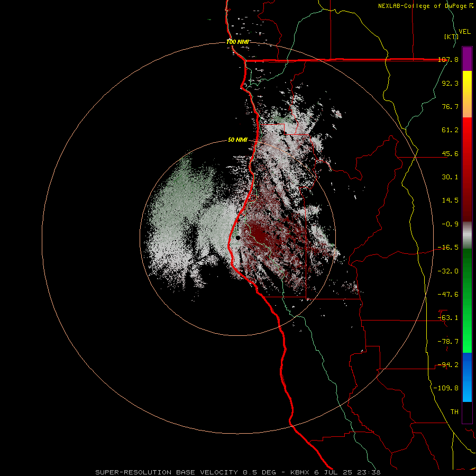Click the black radar site dot at KBHX
This screenshot has width=476, height=476.
(x=237, y=237)
